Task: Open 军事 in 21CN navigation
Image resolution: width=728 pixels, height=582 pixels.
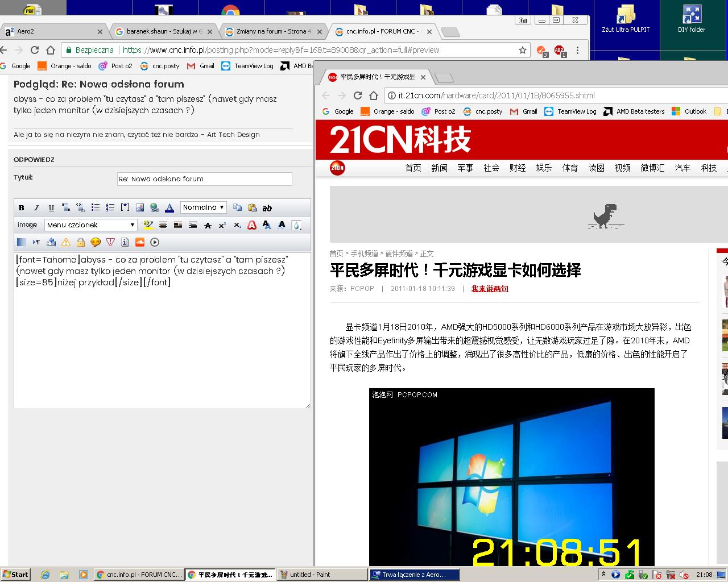Action: click(x=465, y=168)
